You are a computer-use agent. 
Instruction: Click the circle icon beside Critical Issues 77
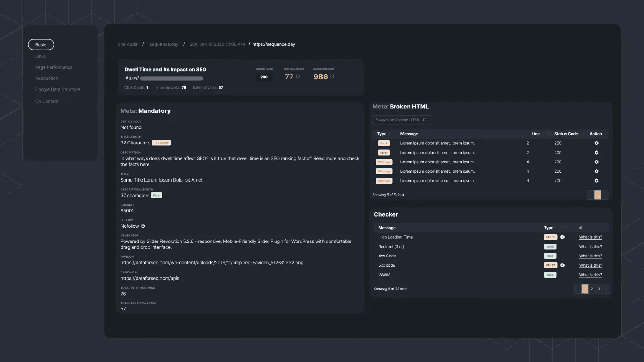point(298,77)
